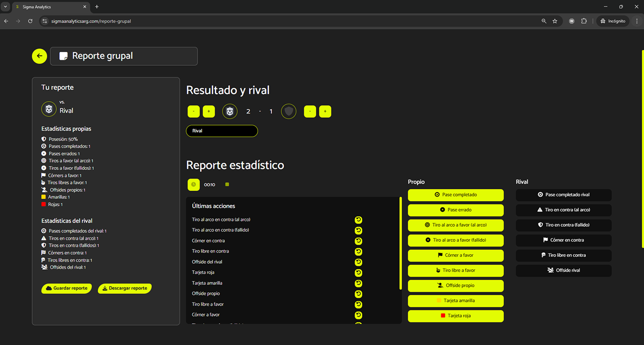644x345 pixels.
Task: Increase rival score with plus button
Action: (325, 112)
